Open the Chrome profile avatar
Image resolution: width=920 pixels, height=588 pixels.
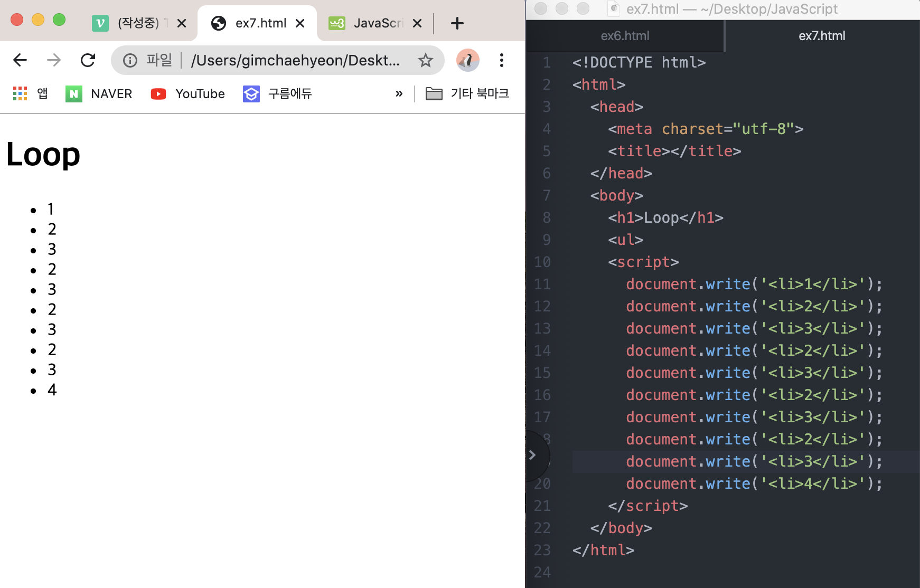[468, 60]
